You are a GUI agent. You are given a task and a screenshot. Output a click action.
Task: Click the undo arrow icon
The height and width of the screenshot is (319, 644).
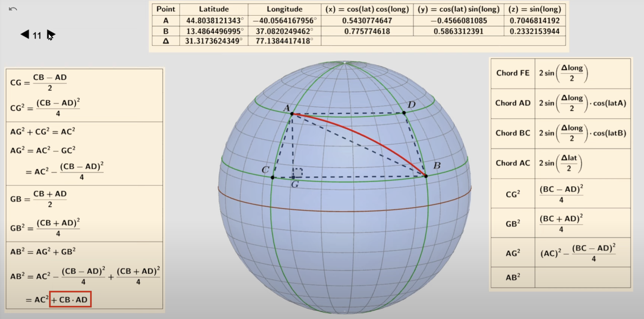tap(13, 9)
